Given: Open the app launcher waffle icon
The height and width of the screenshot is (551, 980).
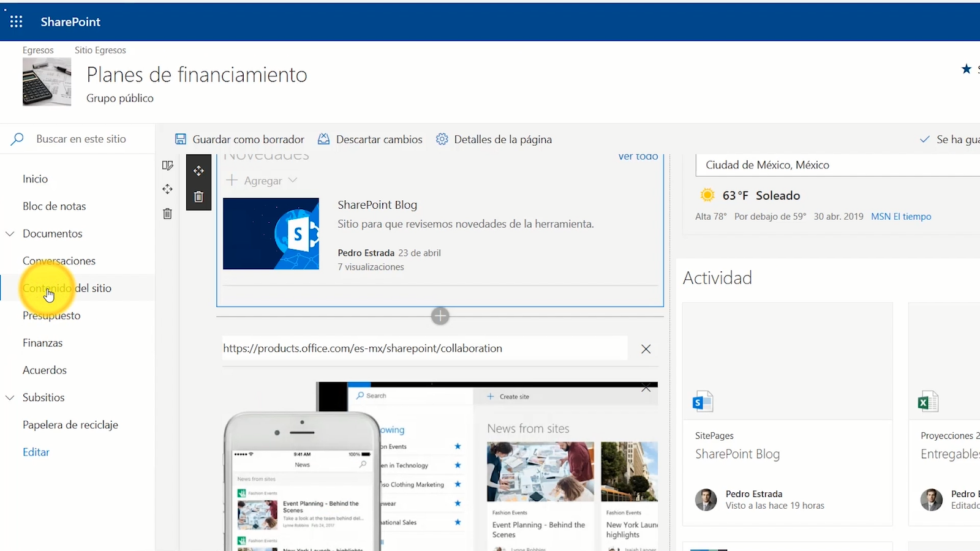Looking at the screenshot, I should coord(17,21).
